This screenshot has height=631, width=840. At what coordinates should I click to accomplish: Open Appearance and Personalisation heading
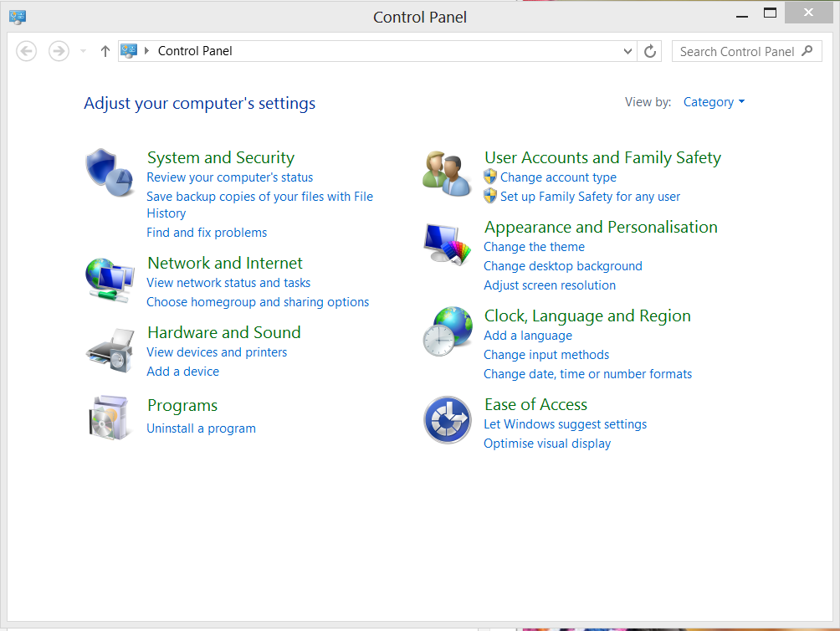(601, 227)
